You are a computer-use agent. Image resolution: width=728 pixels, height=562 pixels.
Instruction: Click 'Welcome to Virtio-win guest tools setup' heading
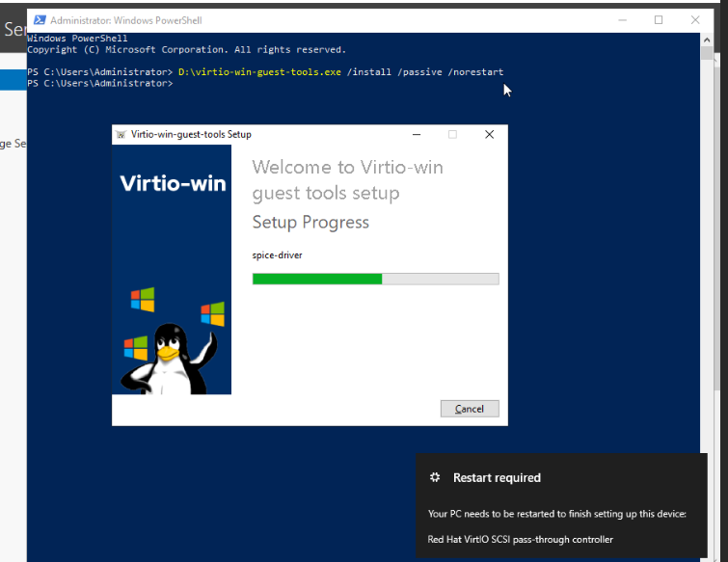pos(348,180)
